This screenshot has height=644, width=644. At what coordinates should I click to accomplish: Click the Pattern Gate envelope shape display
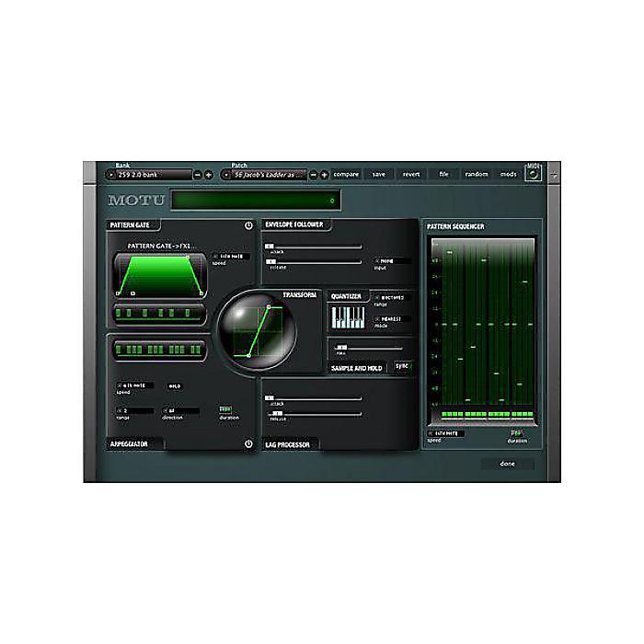pyautogui.click(x=160, y=275)
